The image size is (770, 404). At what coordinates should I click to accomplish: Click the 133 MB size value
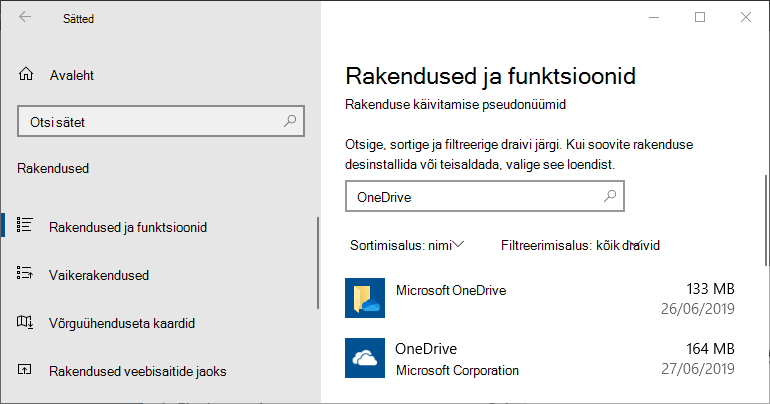tap(710, 289)
